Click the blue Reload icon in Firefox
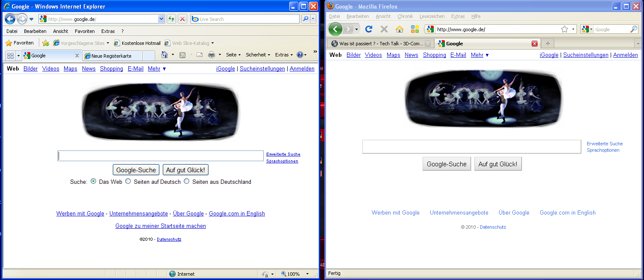The image size is (644, 280). click(x=368, y=29)
